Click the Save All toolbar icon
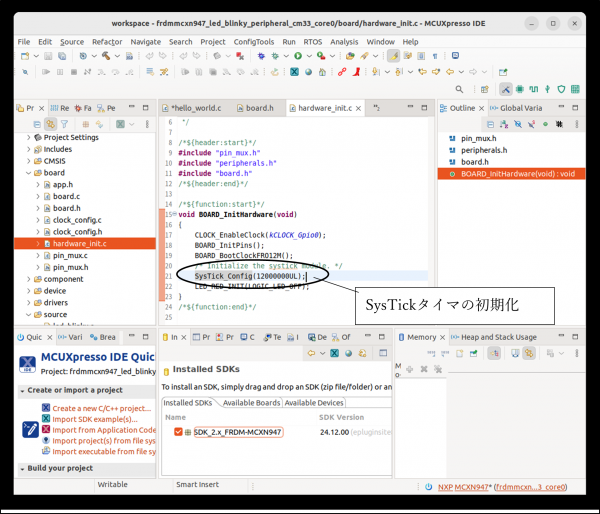 click(62, 56)
